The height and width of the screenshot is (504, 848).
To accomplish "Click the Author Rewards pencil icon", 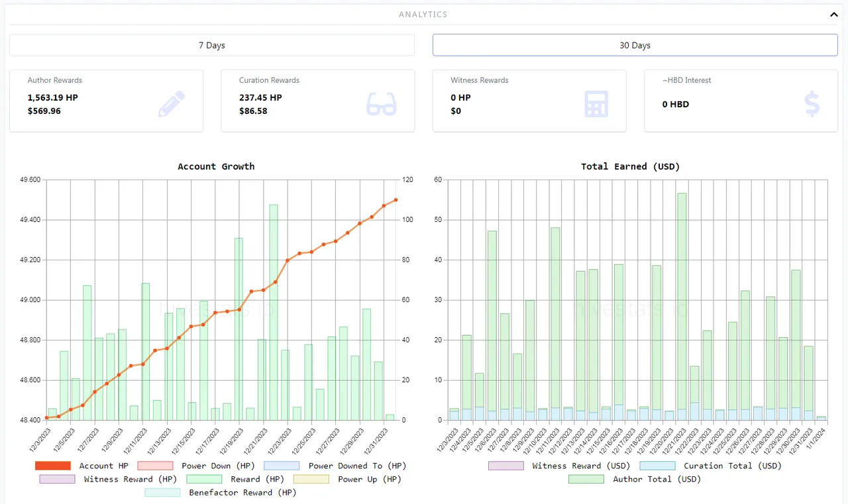I will tap(172, 104).
